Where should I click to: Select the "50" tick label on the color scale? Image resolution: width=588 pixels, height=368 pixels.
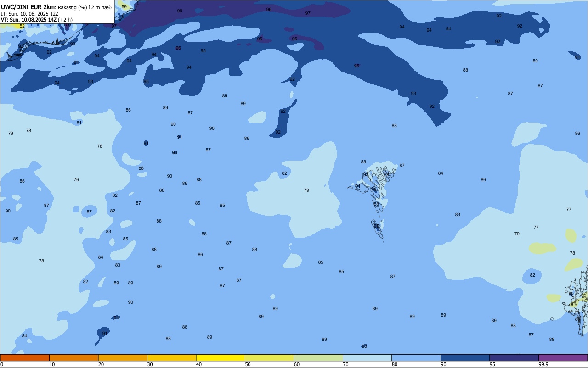[248, 364]
